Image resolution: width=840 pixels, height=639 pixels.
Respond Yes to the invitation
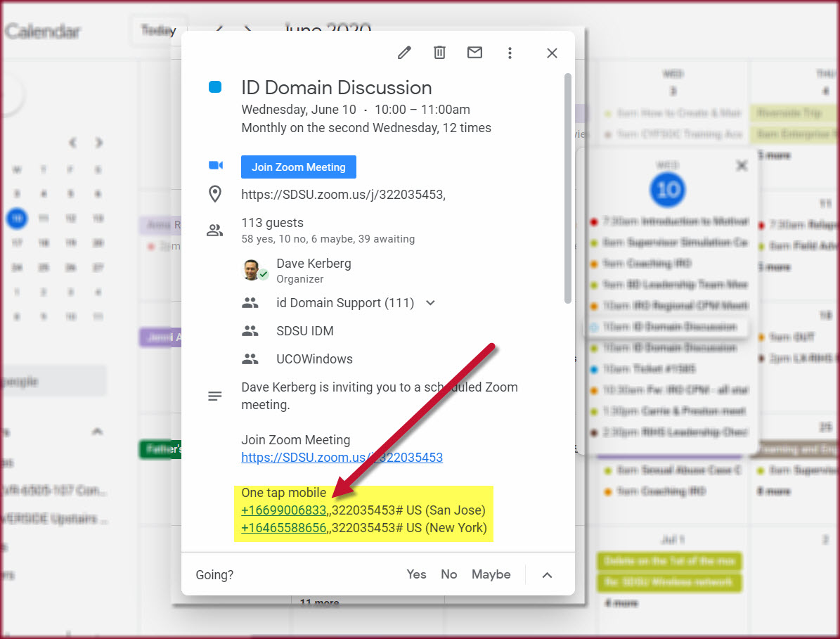[416, 574]
